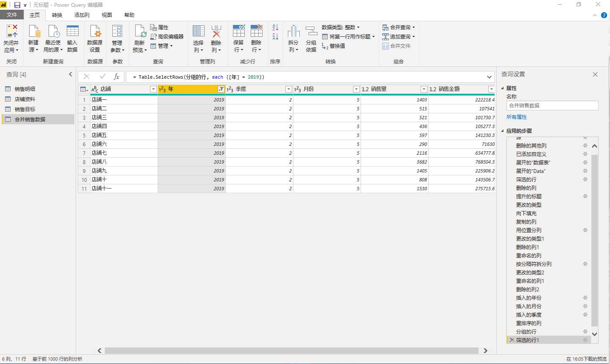Click the formula bar fx icon
The height and width of the screenshot is (364, 610).
[x=117, y=77]
